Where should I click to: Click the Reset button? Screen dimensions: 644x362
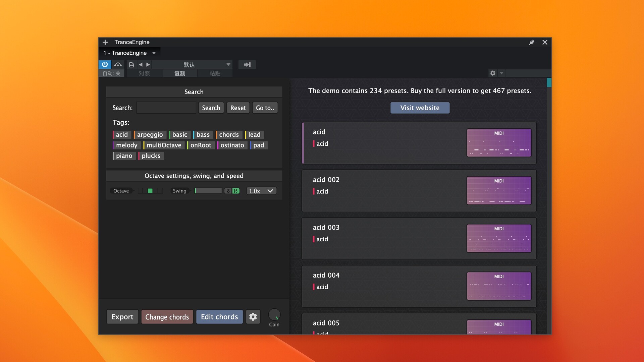click(238, 108)
